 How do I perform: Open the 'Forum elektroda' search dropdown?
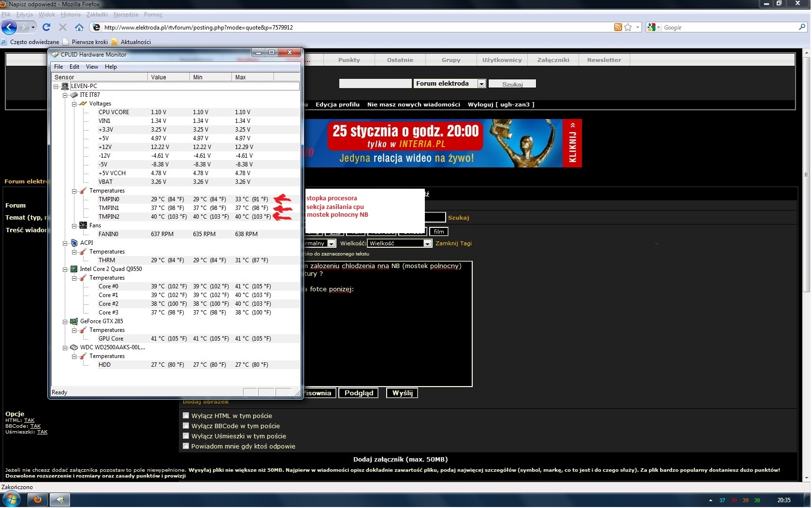(449, 84)
